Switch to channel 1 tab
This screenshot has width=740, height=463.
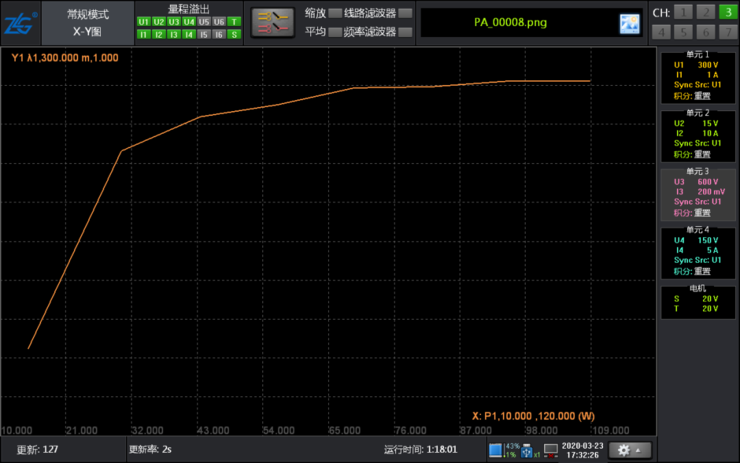coord(683,12)
